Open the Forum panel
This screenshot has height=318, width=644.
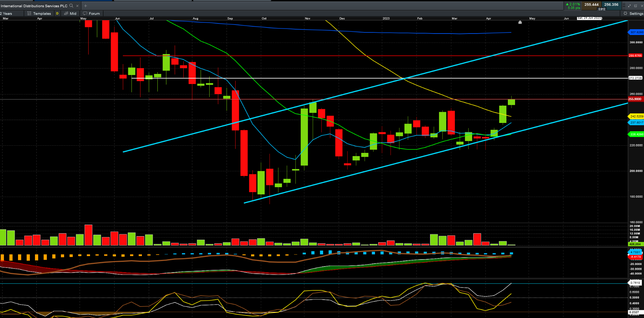click(x=91, y=14)
